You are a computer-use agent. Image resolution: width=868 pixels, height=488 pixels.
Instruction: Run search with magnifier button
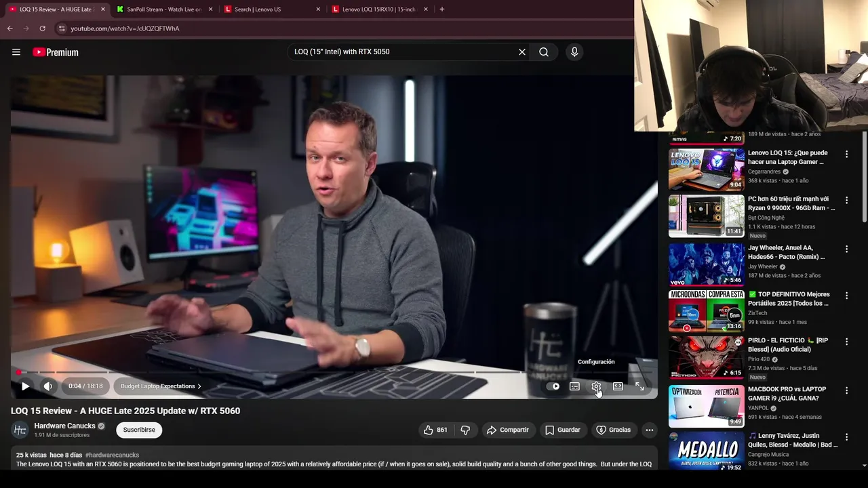tap(544, 52)
